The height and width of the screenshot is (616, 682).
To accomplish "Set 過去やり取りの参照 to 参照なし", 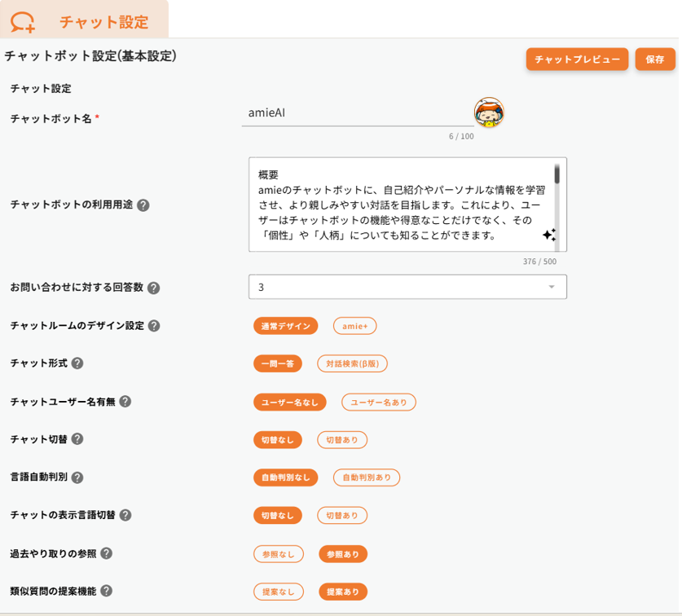I will pos(279,554).
